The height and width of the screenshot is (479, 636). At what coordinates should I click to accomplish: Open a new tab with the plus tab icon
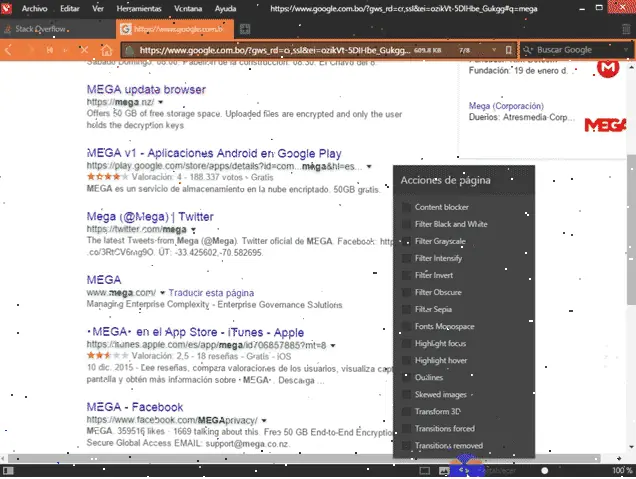pos(245,29)
